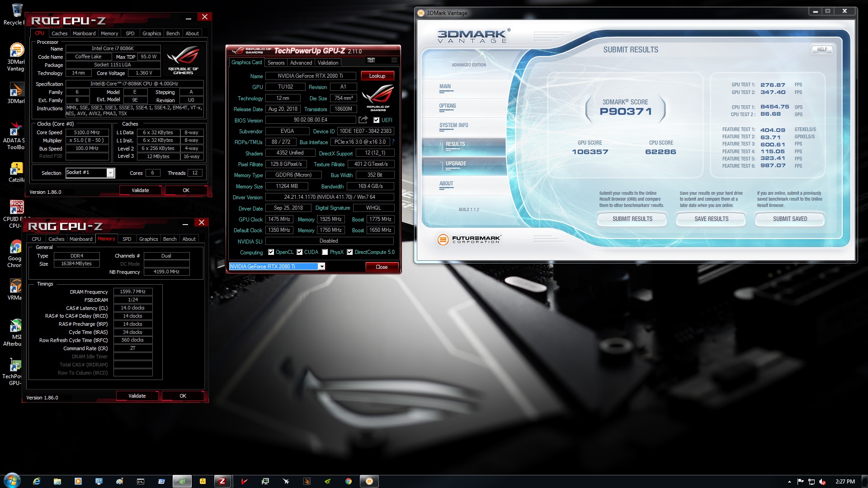Open Windows Media Player from the taskbar

point(78,481)
